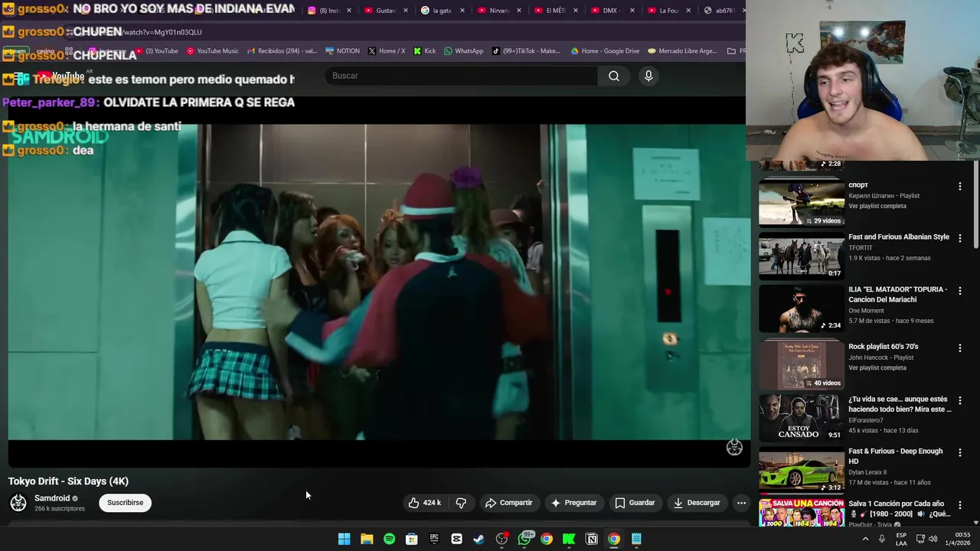Click the Tokyo Drift - Six Days (4K) title

pyautogui.click(x=68, y=481)
